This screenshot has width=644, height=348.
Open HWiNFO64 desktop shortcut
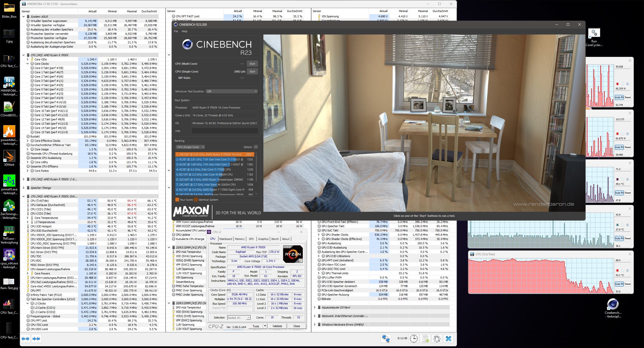[x=9, y=86]
